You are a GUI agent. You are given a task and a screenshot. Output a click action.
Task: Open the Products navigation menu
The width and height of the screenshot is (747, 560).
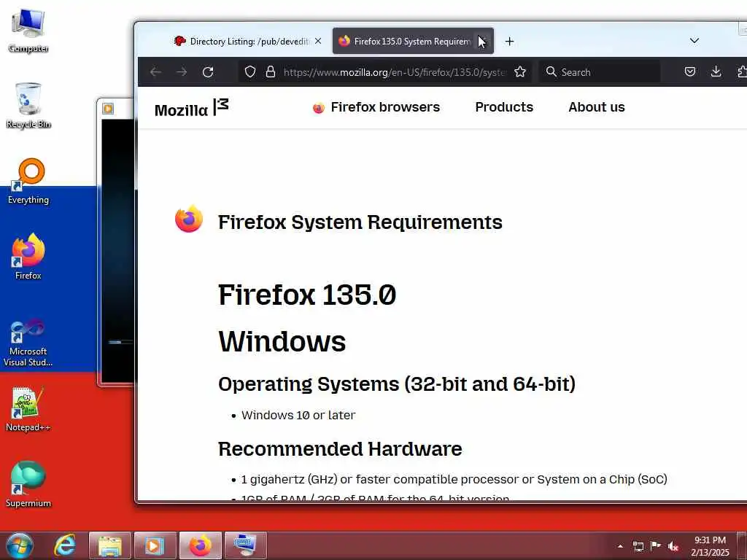504,107
